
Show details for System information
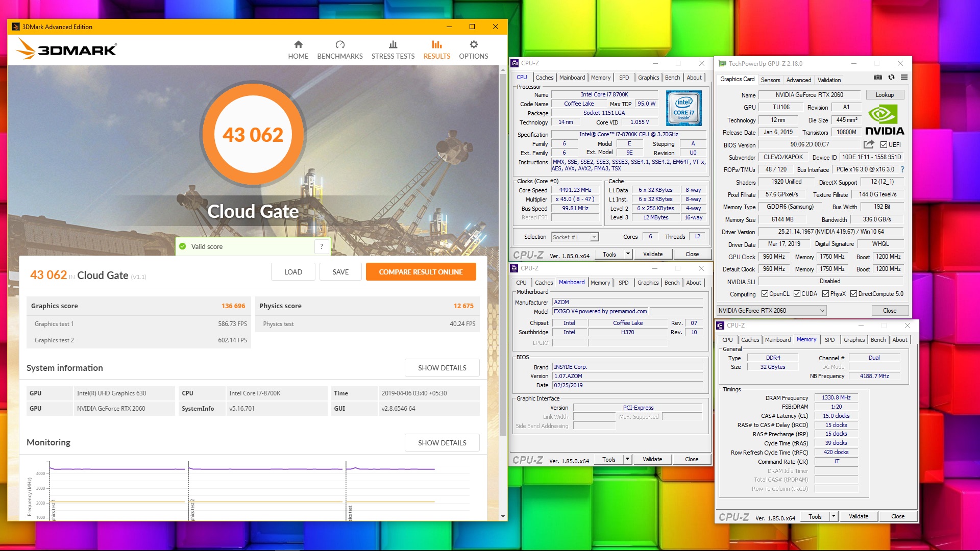442,368
